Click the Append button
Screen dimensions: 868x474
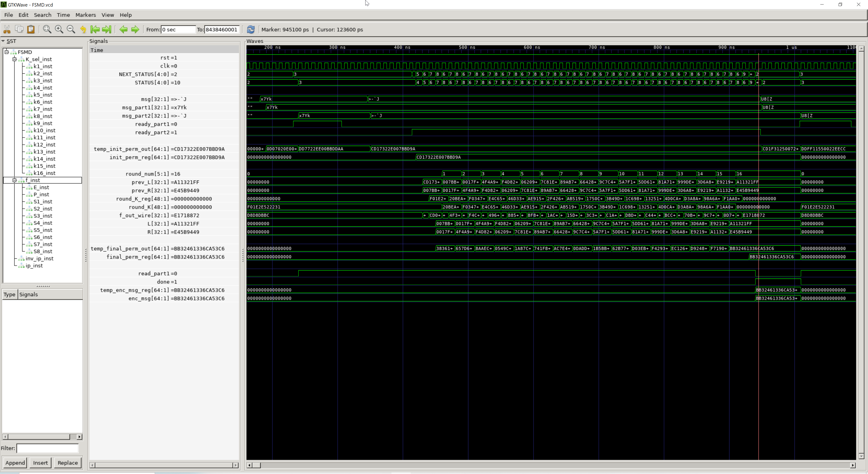tap(15, 462)
